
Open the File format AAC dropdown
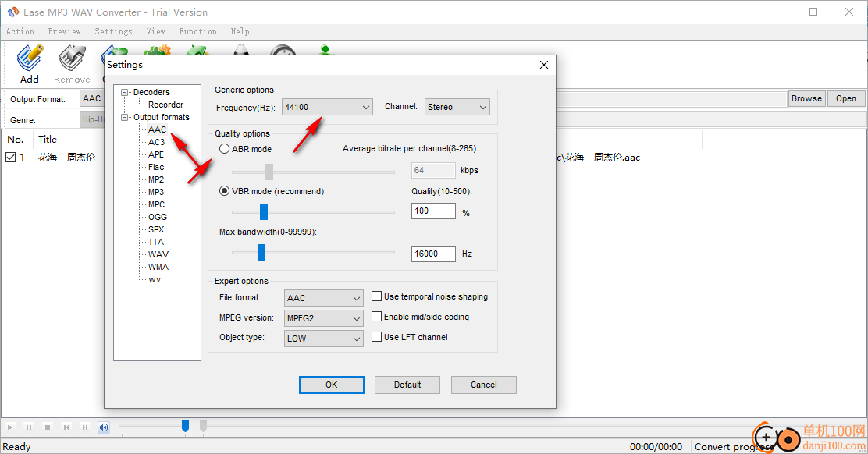pos(323,297)
